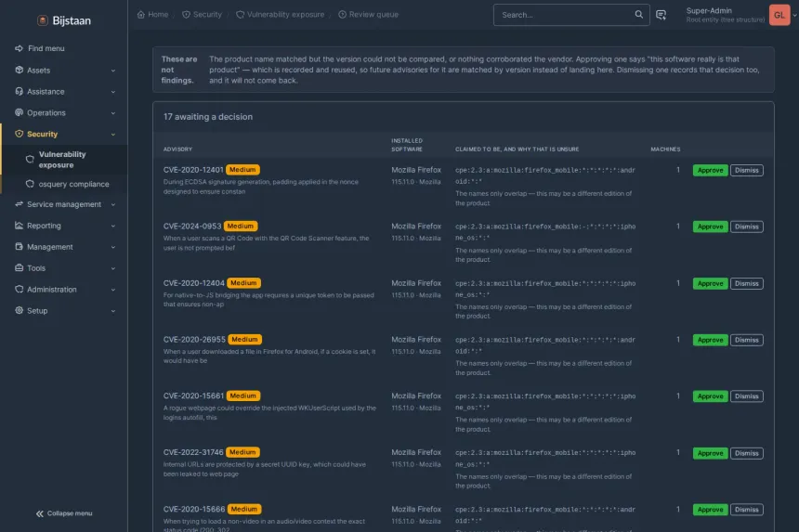799x532 pixels.
Task: Click the Collapse menu double-chevron icon
Action: (40, 513)
